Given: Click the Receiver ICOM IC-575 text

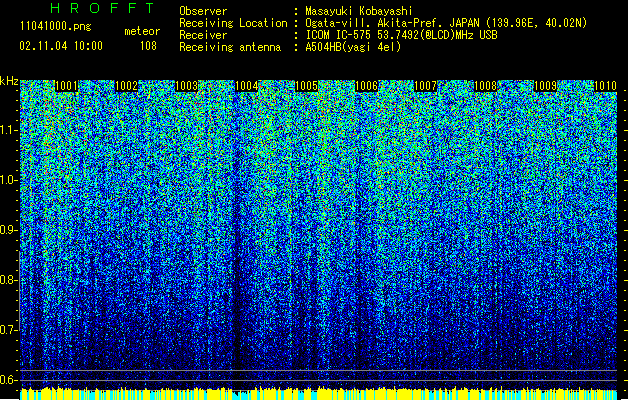Looking at the screenshot, I should (401, 35).
